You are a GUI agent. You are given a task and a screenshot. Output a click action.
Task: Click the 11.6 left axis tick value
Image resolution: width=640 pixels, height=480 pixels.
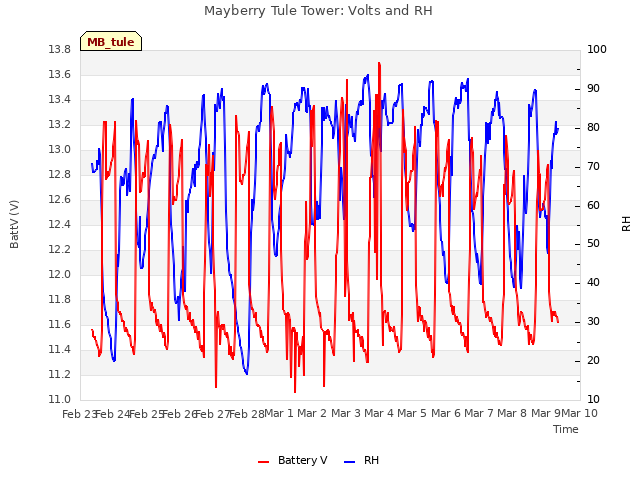(x=60, y=324)
